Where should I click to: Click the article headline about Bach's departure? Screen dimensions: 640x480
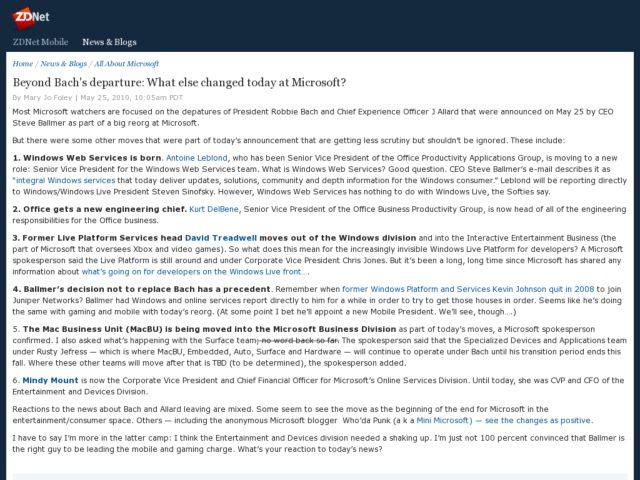[x=179, y=81]
